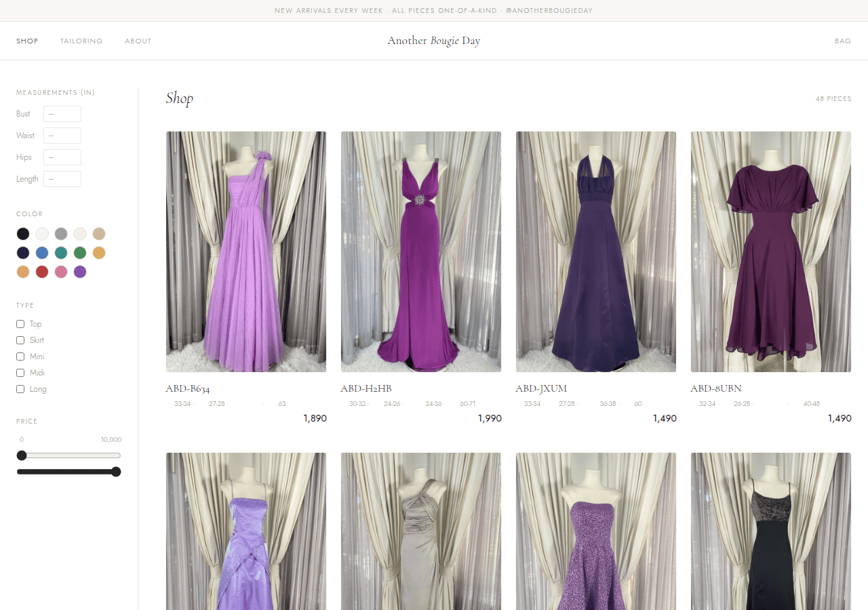View the black dress with sparkly bodice
This screenshot has width=868, height=610.
click(771, 531)
